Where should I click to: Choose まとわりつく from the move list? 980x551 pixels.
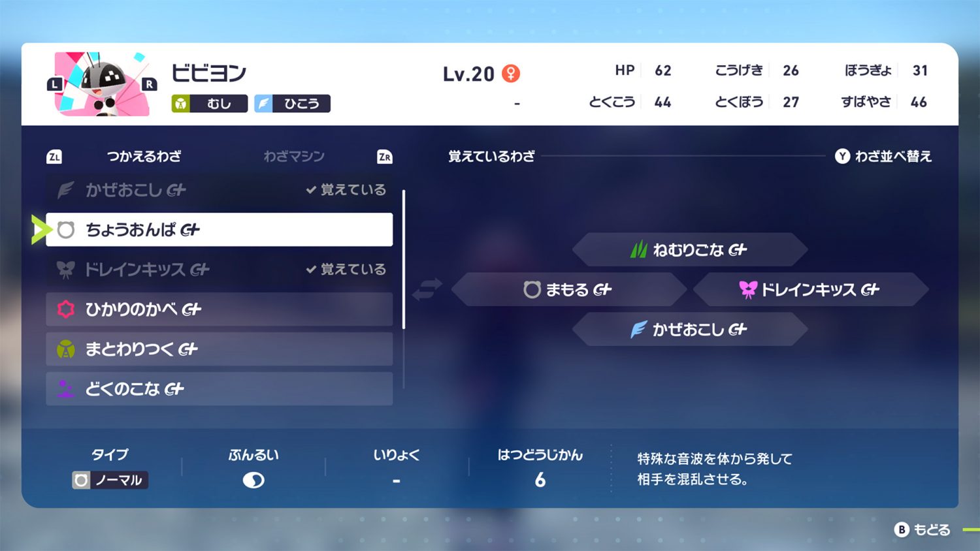[219, 349]
